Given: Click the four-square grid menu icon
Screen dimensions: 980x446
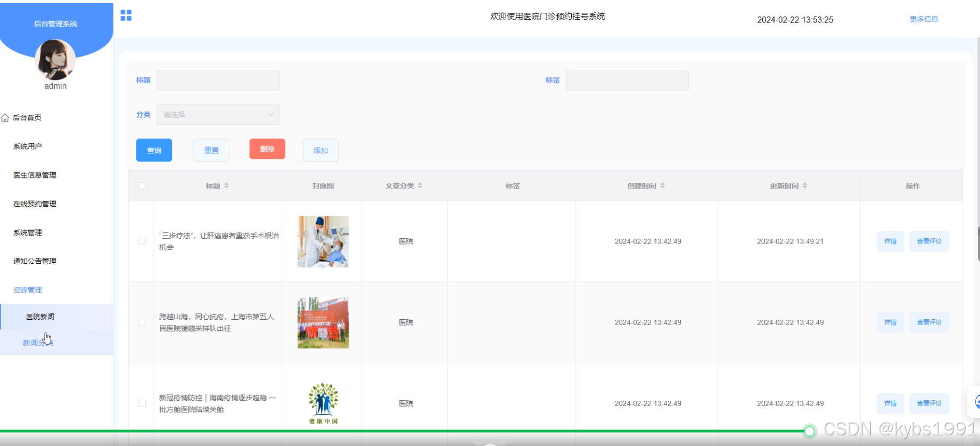Looking at the screenshot, I should pyautogui.click(x=126, y=15).
